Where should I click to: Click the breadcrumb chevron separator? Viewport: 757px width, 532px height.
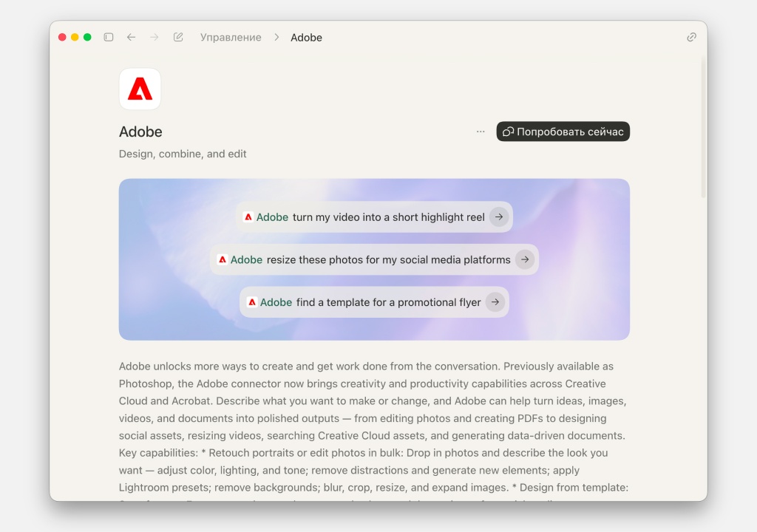pos(276,37)
